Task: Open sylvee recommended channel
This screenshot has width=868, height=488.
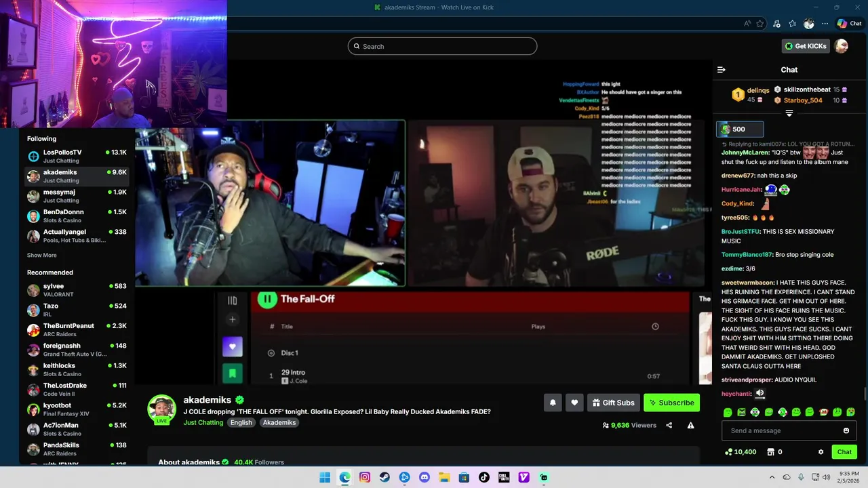Action: coord(76,290)
